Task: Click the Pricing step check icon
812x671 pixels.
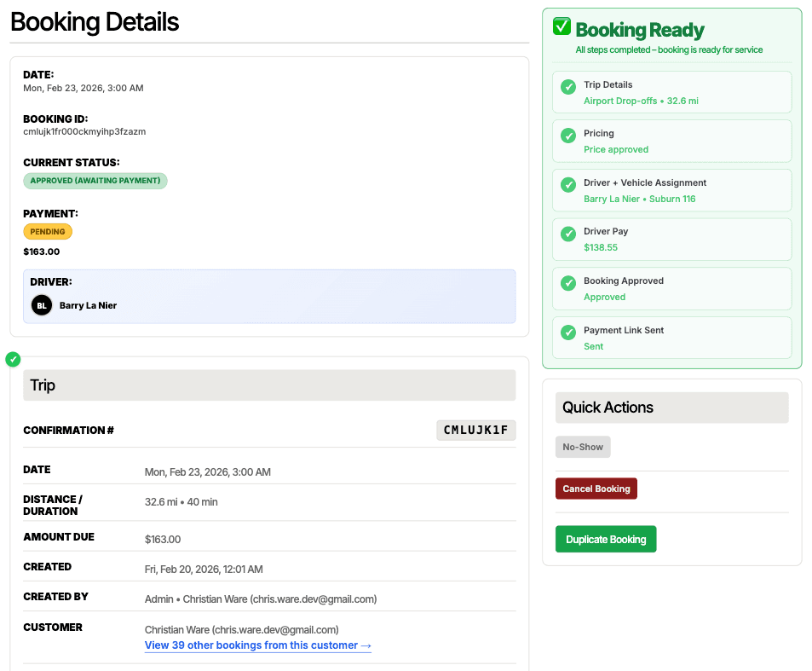Action: (x=567, y=136)
